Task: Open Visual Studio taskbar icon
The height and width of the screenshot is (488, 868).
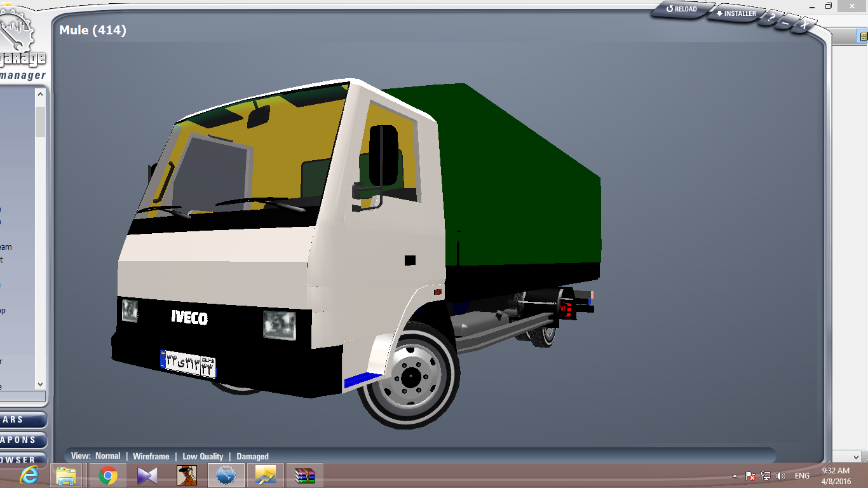Action: tap(147, 475)
